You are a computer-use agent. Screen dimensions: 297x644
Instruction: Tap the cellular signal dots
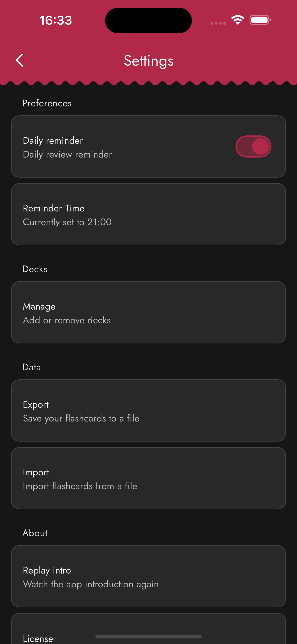tap(218, 23)
